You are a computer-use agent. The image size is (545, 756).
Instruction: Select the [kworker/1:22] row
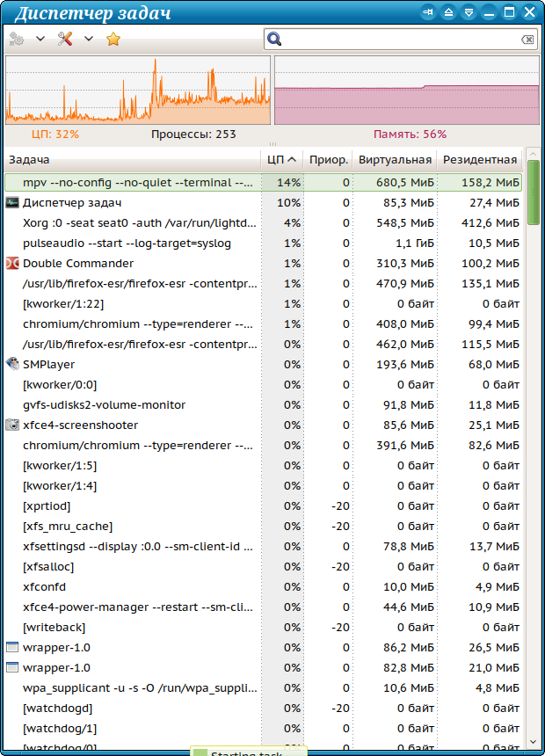coord(264,304)
